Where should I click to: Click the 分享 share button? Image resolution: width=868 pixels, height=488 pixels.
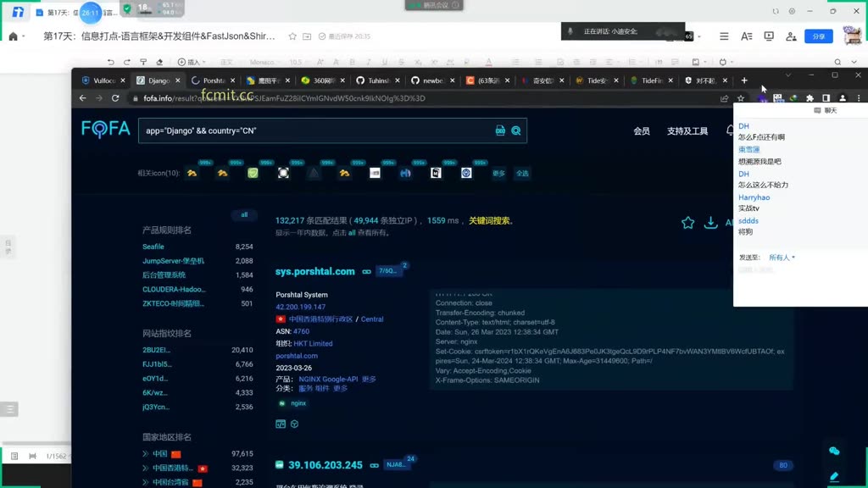pyautogui.click(x=819, y=36)
